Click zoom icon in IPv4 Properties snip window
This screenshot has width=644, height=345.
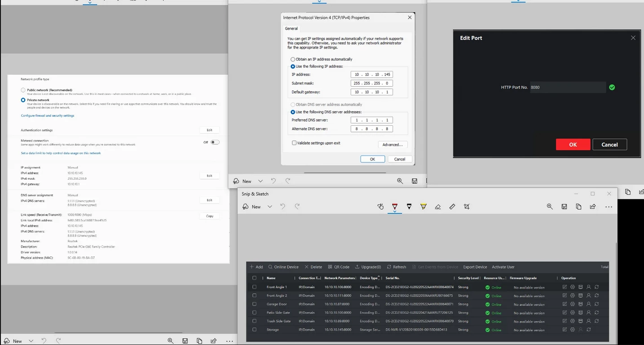(x=400, y=181)
